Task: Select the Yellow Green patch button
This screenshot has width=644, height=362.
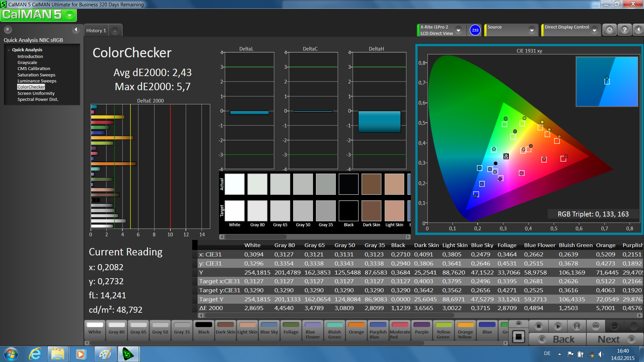Action: pos(443,330)
